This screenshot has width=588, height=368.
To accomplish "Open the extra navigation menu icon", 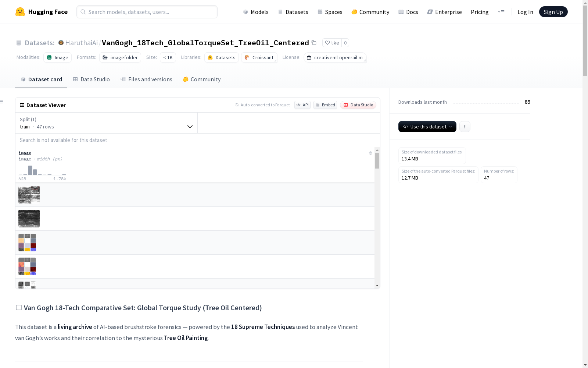I will coord(501,12).
